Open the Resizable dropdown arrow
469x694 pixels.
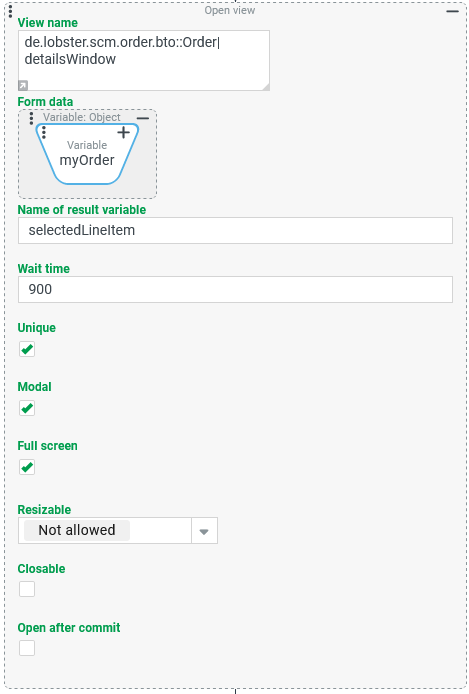[x=204, y=531]
